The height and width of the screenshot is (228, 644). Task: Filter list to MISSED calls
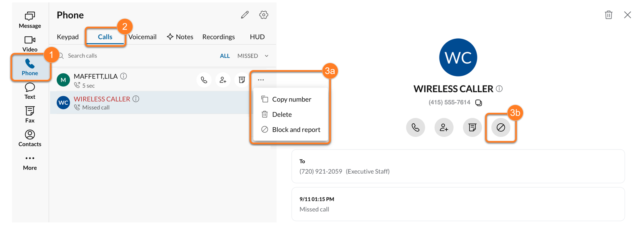[x=248, y=56]
